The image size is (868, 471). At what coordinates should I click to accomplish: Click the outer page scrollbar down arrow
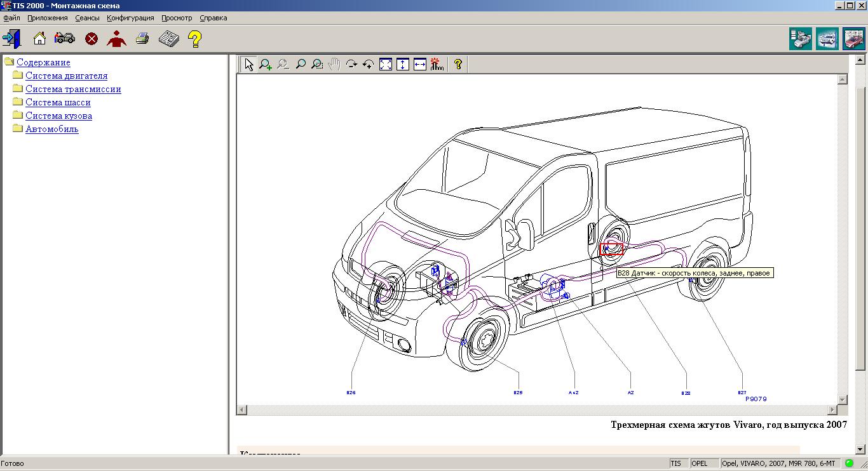click(x=861, y=449)
